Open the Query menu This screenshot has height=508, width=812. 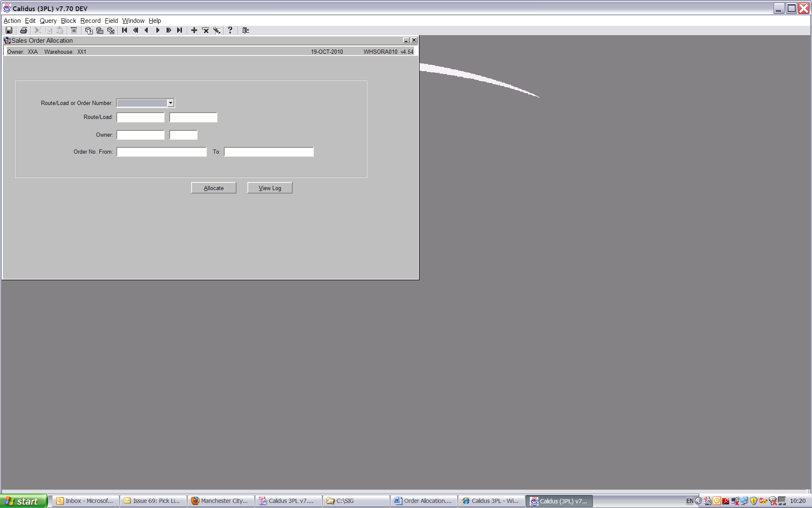[48, 21]
